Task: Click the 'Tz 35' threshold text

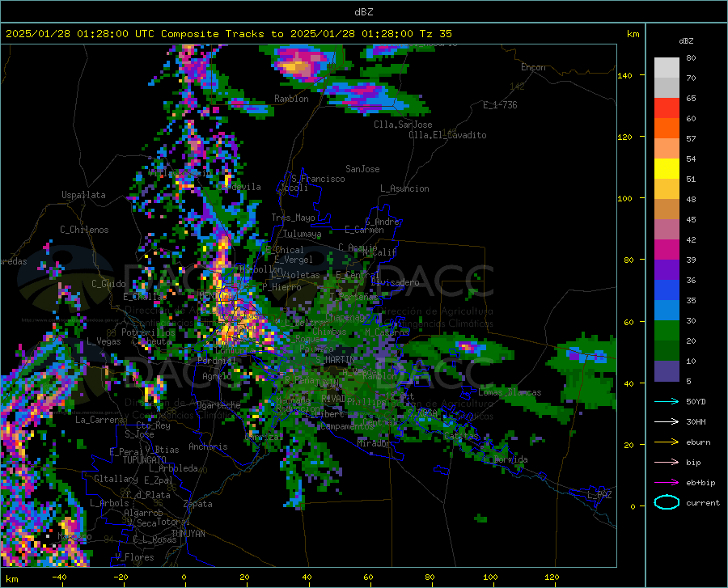Action: point(435,34)
